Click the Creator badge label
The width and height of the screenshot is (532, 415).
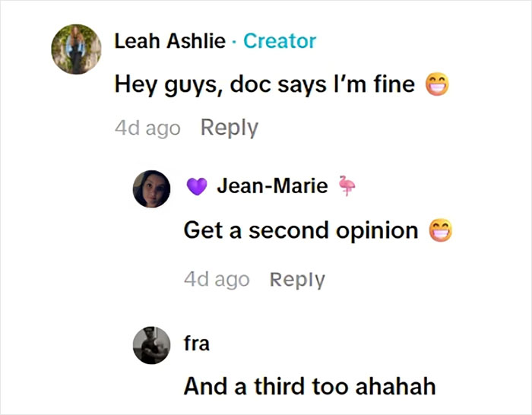click(x=280, y=41)
